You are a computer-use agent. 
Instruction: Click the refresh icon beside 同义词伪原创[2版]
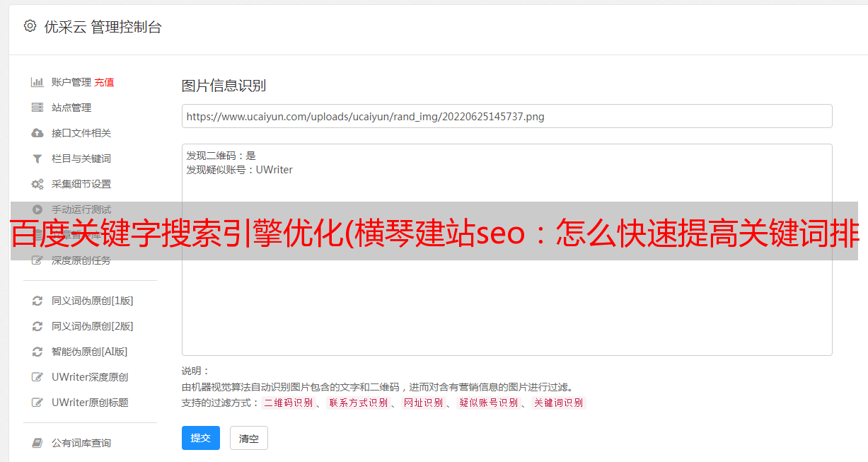point(37,326)
